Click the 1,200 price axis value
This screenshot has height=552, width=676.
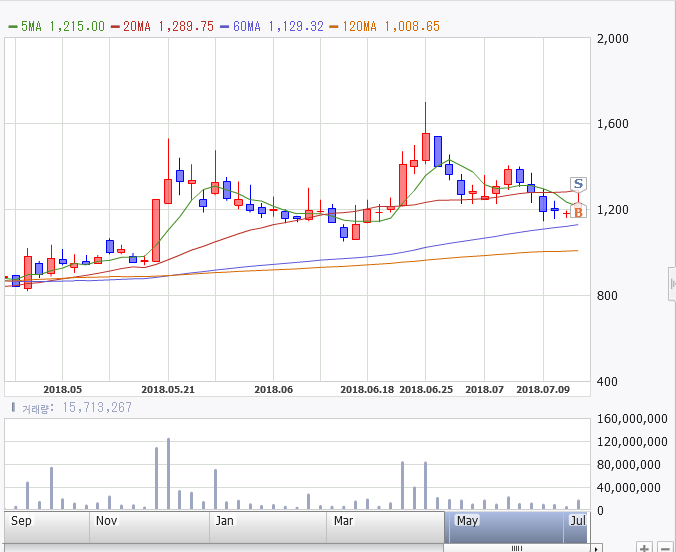(x=613, y=210)
